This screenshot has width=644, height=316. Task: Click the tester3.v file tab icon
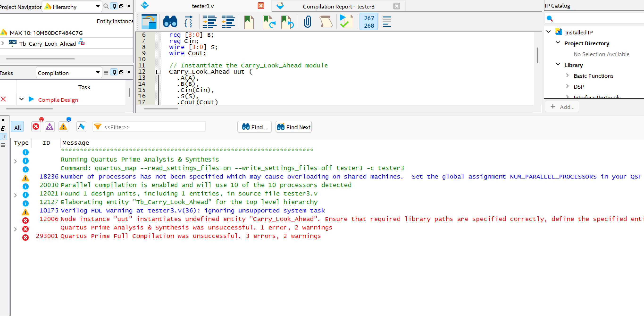coord(145,5)
